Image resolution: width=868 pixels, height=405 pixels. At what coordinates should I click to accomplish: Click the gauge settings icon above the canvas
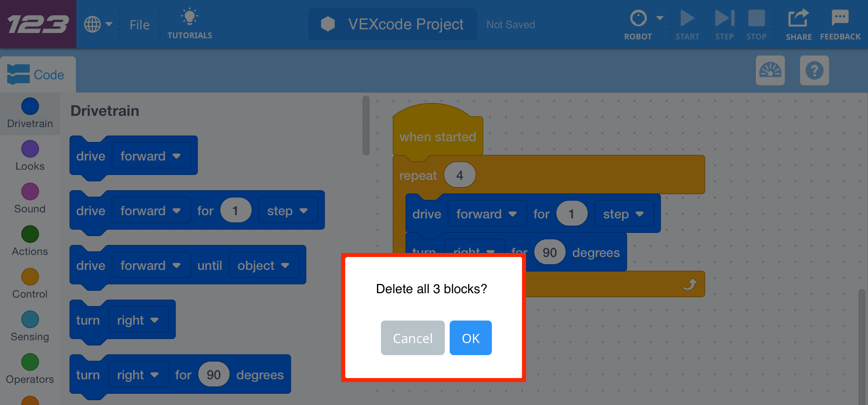pyautogui.click(x=770, y=70)
